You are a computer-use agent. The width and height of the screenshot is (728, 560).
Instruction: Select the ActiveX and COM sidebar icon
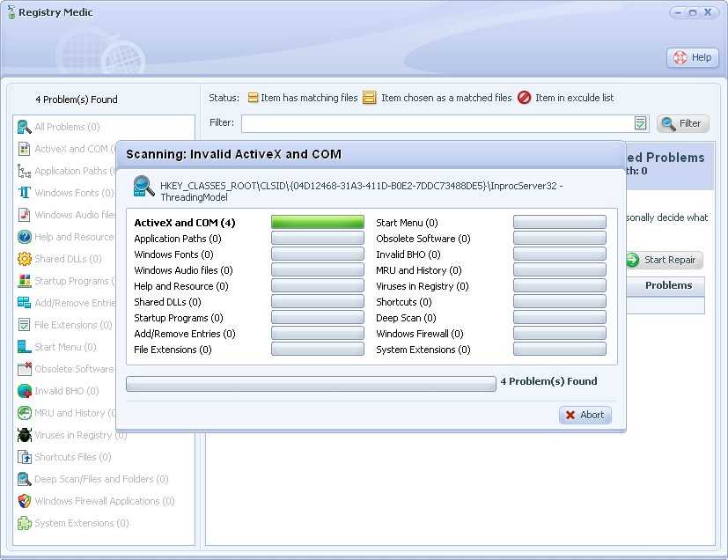24,149
